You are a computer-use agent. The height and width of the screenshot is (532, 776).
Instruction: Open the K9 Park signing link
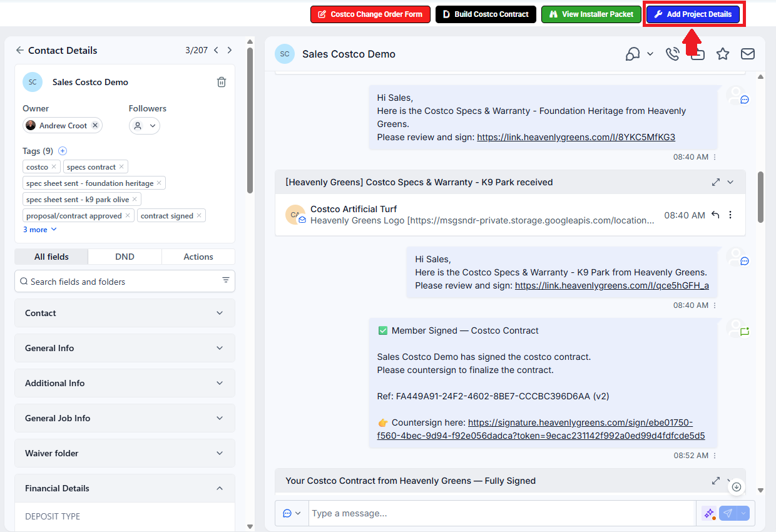click(612, 285)
